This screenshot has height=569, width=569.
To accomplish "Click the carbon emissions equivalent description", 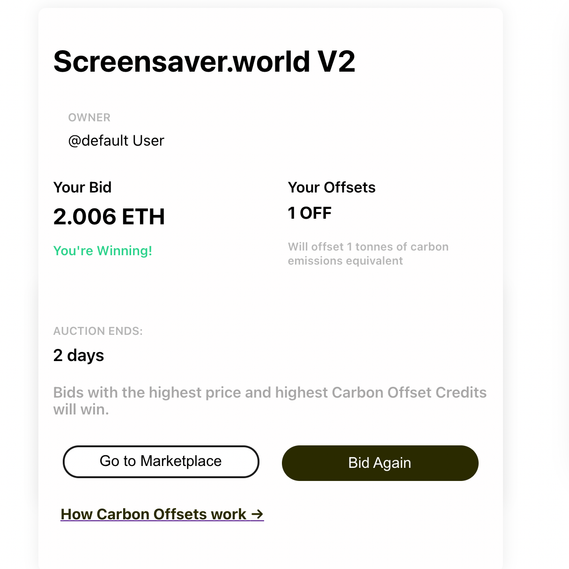I will (x=368, y=254).
